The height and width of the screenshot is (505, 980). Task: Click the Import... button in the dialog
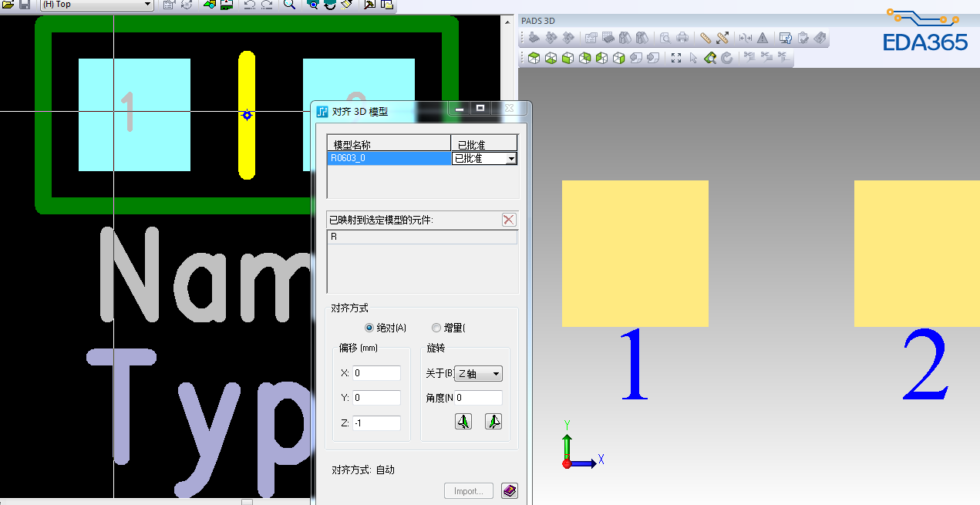coord(468,490)
